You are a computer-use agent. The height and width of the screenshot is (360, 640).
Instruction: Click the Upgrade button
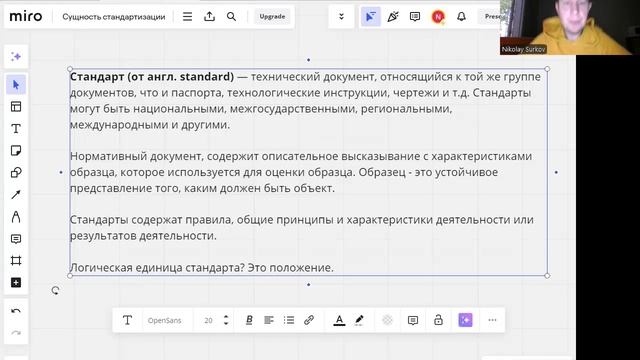point(272,17)
